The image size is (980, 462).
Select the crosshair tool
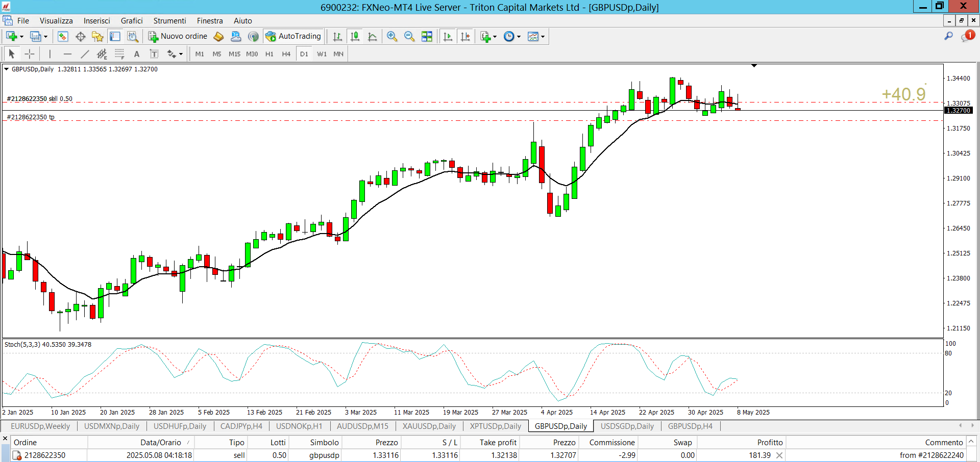click(30, 54)
